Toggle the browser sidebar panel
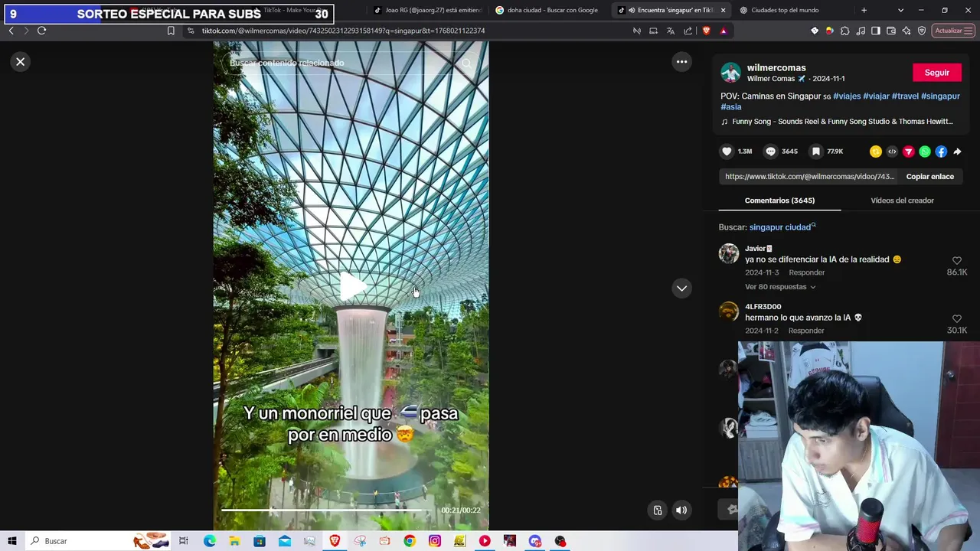 coord(876,31)
